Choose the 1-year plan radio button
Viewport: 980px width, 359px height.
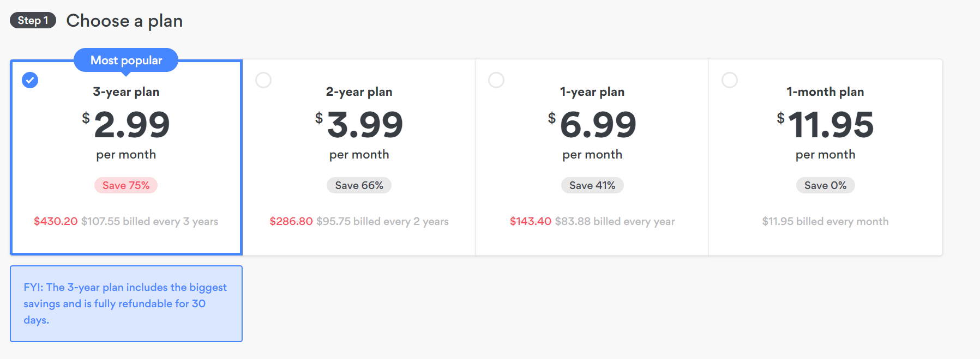tap(496, 80)
